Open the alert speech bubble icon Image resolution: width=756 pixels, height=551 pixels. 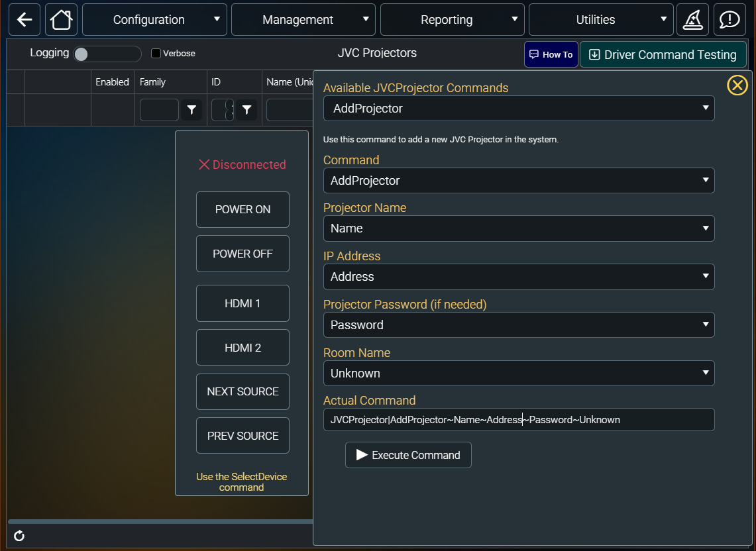(x=729, y=20)
